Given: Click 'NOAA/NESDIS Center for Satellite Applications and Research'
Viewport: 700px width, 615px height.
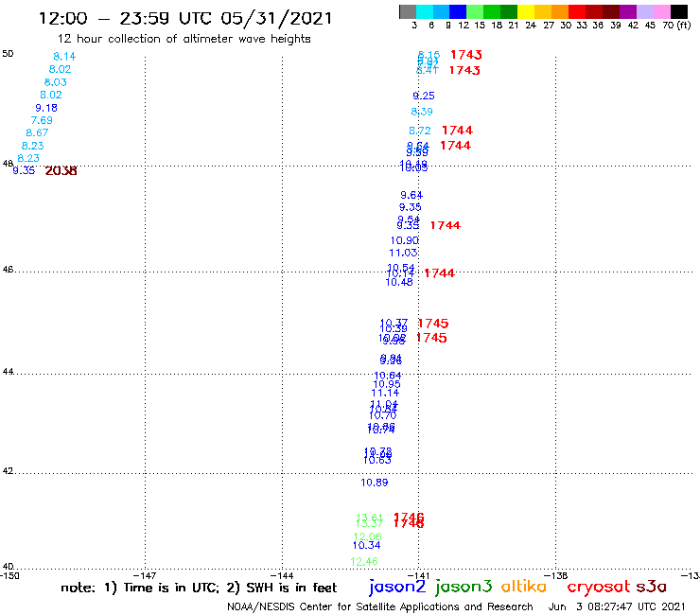Looking at the screenshot, I should tap(380, 606).
